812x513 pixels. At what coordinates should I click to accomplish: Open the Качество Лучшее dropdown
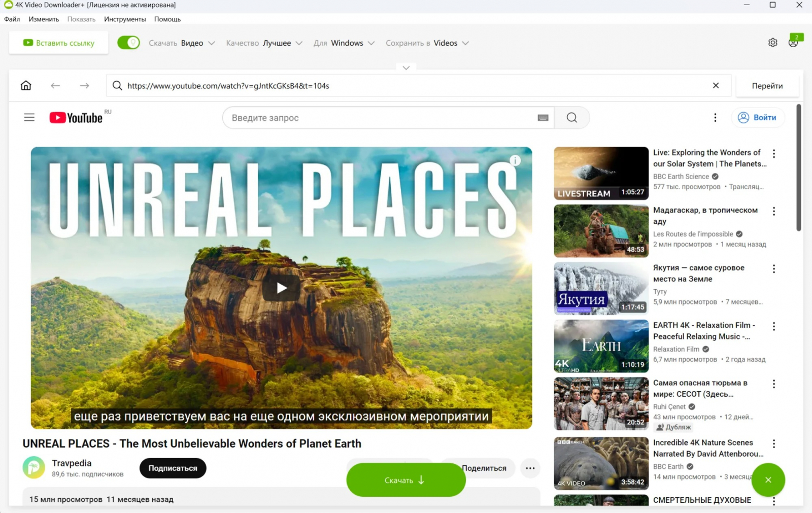[x=264, y=43]
